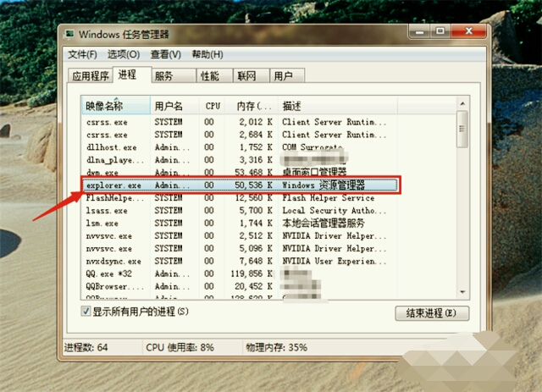Click the process list scrollbar thumb
The height and width of the screenshot is (392, 542).
[x=462, y=129]
